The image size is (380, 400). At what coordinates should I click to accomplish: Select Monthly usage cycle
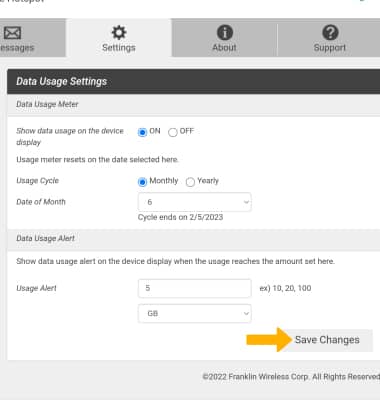point(142,182)
